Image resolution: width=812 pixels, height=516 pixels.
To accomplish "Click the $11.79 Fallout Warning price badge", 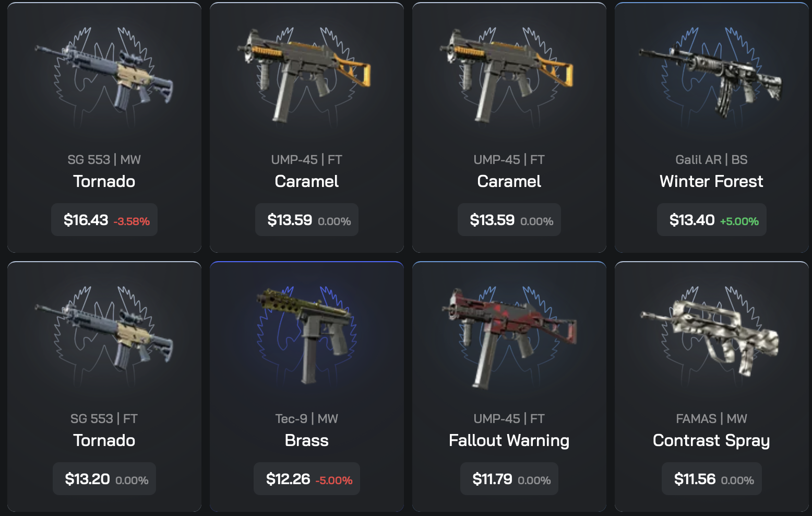I will pos(509,479).
